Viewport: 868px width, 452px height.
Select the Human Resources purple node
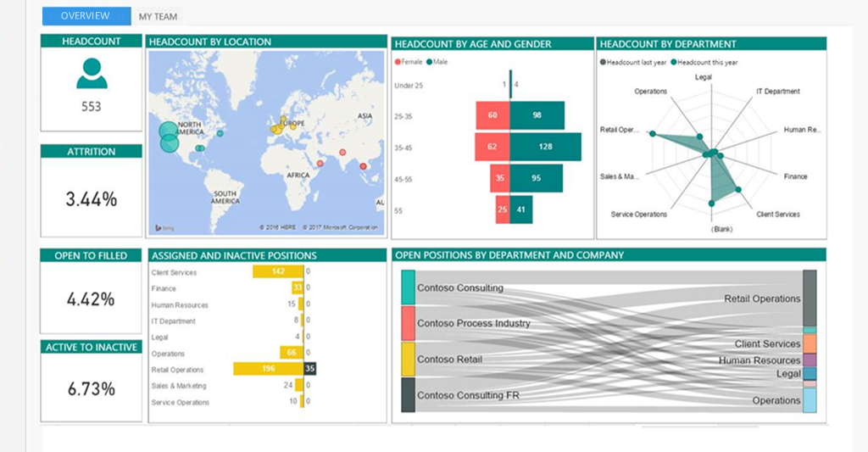(x=810, y=360)
